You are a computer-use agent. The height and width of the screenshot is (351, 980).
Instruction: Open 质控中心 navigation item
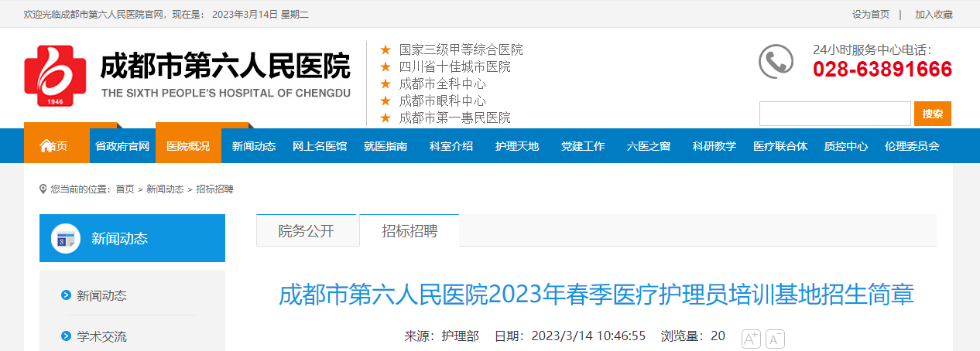(846, 146)
